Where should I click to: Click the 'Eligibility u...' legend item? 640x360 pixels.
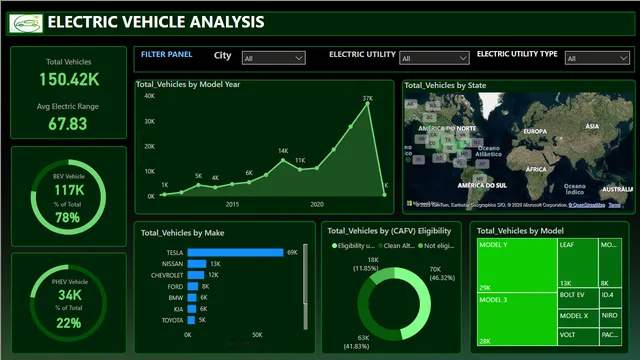[353, 246]
